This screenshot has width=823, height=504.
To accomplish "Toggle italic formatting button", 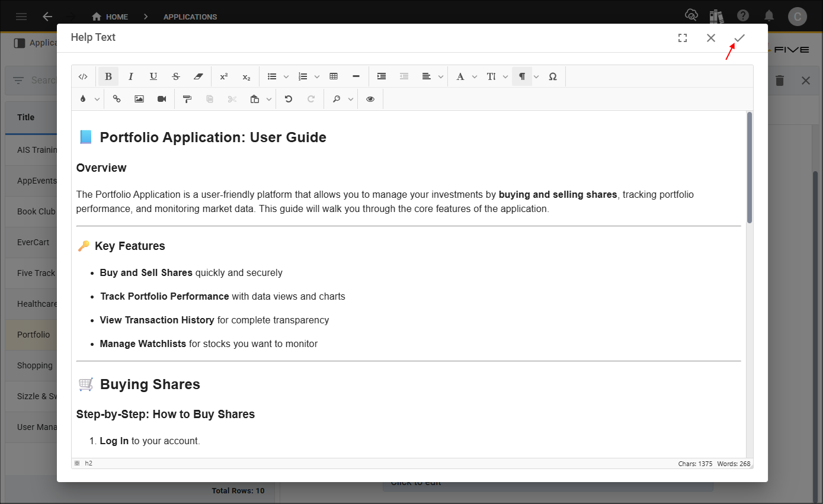I will [x=131, y=76].
